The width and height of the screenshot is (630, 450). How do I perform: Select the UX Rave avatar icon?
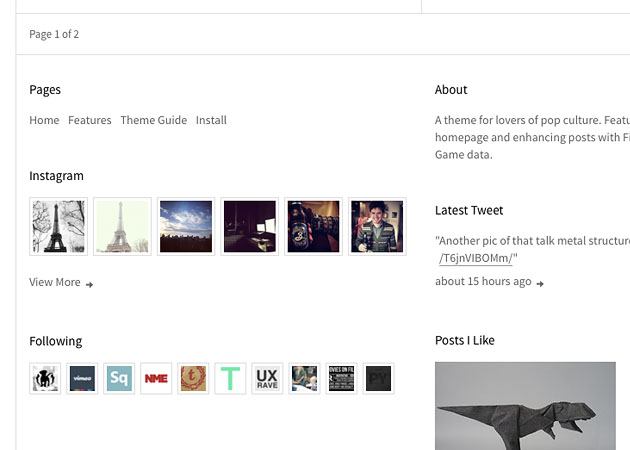click(x=267, y=378)
